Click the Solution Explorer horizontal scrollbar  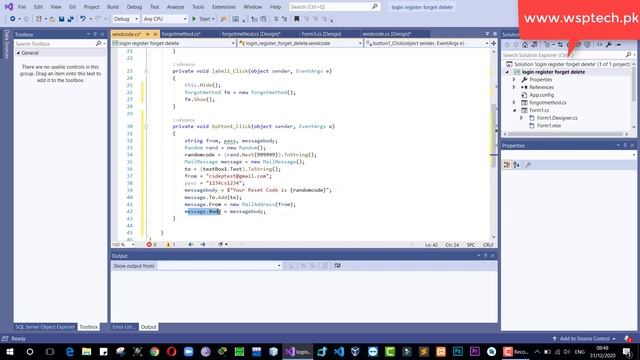click(567, 134)
